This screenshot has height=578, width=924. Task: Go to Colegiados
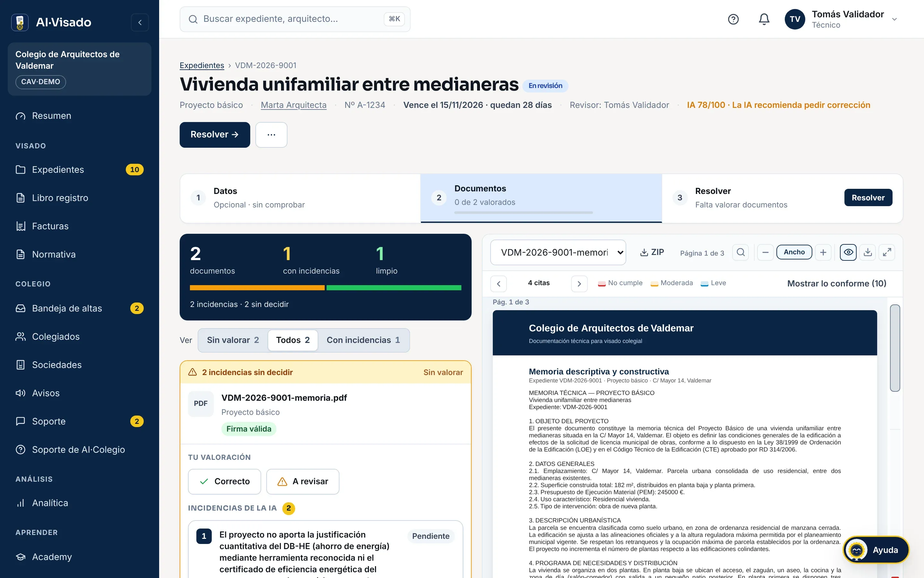(x=80, y=337)
